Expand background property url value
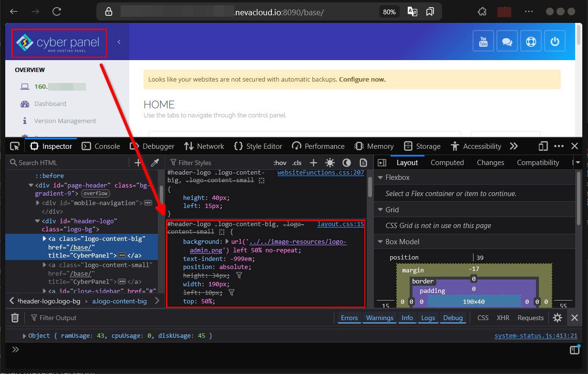Image resolution: width=588 pixels, height=374 pixels. (x=227, y=242)
